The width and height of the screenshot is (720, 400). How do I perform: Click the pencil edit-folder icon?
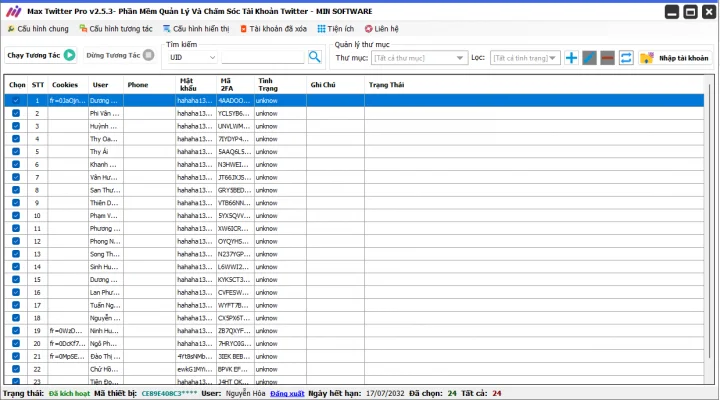point(590,58)
